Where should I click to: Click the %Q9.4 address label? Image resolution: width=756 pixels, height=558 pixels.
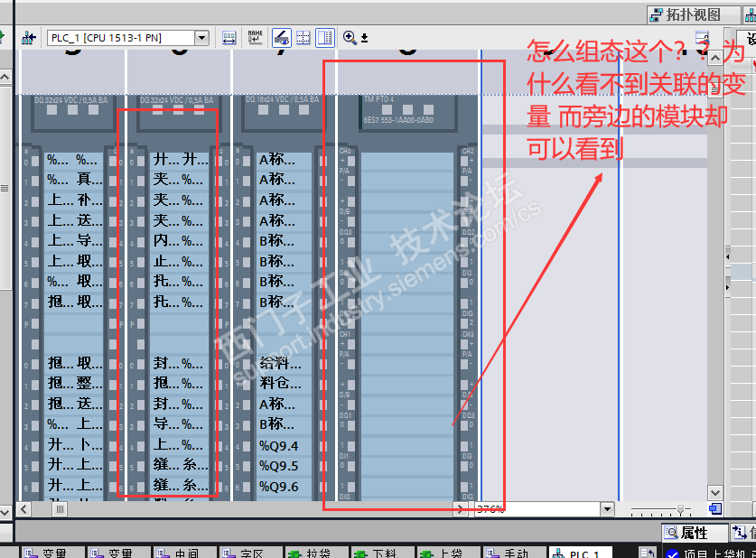[x=279, y=446]
